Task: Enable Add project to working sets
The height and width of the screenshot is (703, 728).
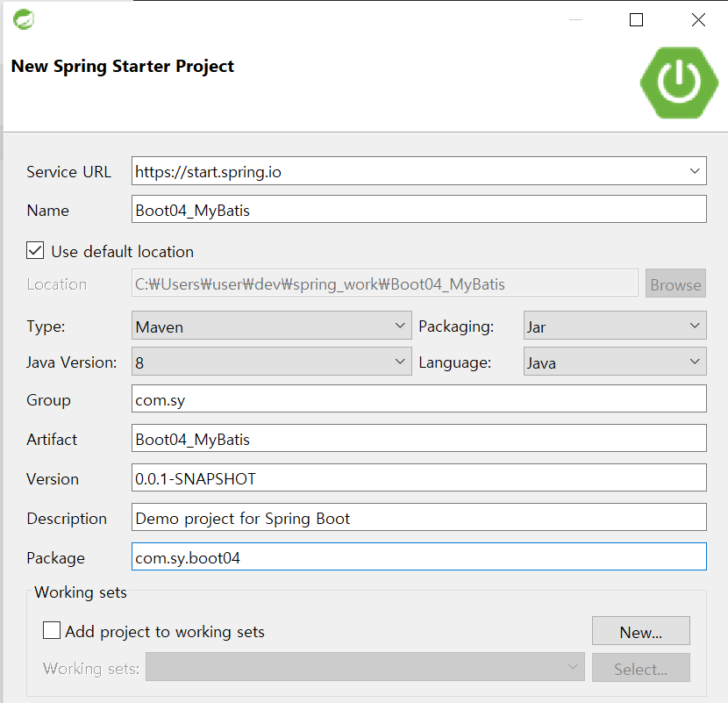Action: point(52,630)
